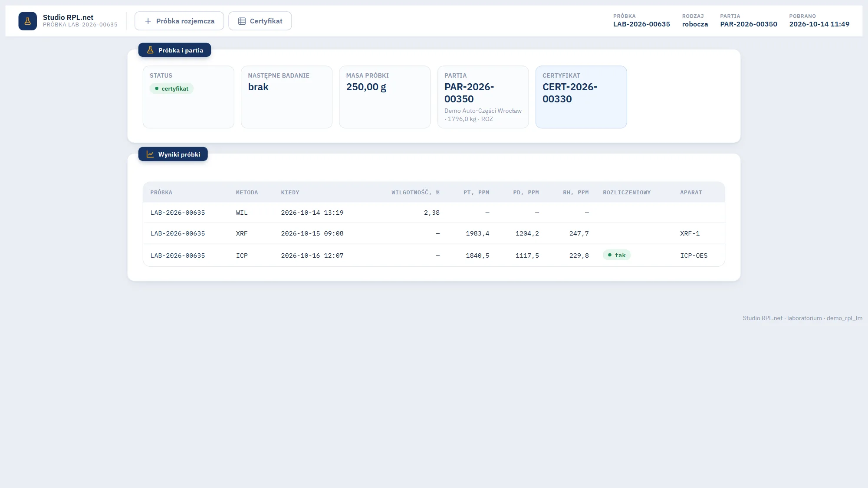Click the header Rodzaj value robocza

695,24
